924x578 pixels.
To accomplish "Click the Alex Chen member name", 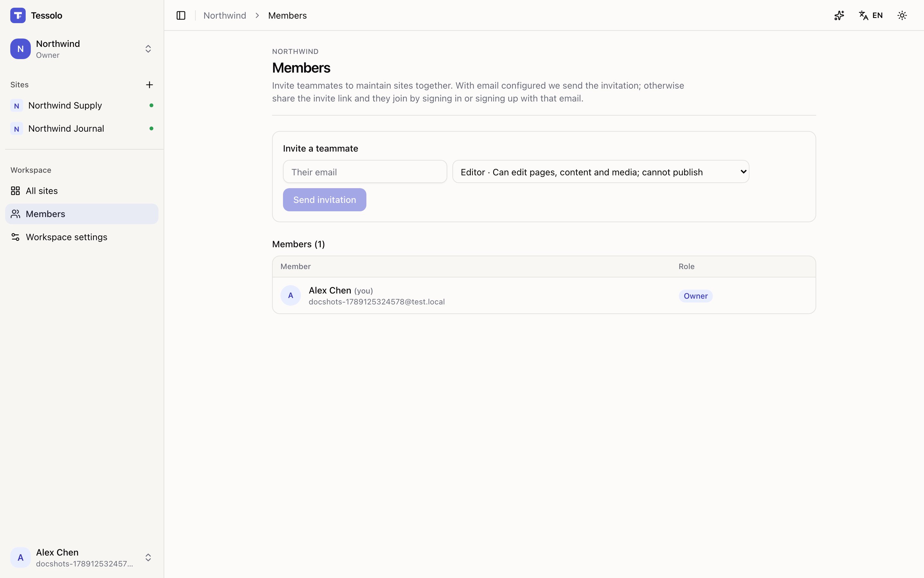I will point(329,291).
